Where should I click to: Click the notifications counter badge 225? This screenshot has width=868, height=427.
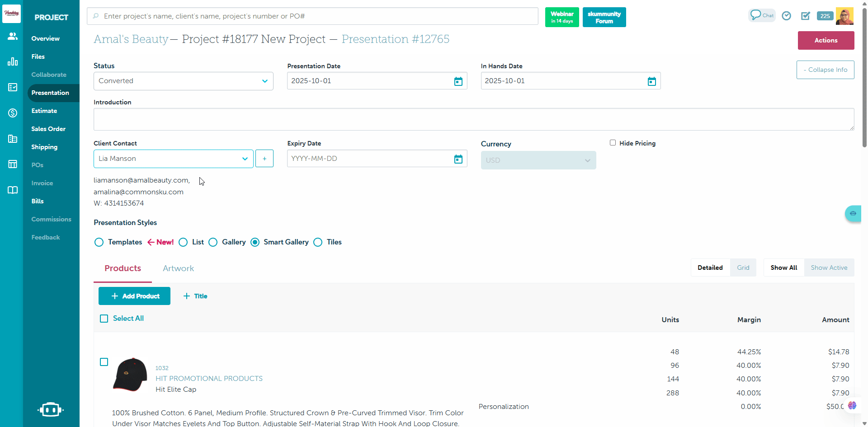(825, 16)
